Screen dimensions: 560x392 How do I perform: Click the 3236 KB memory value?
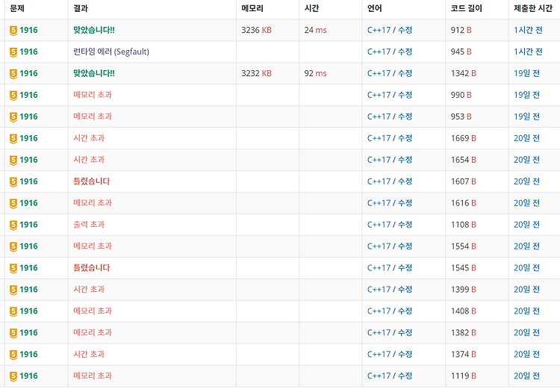(x=256, y=30)
